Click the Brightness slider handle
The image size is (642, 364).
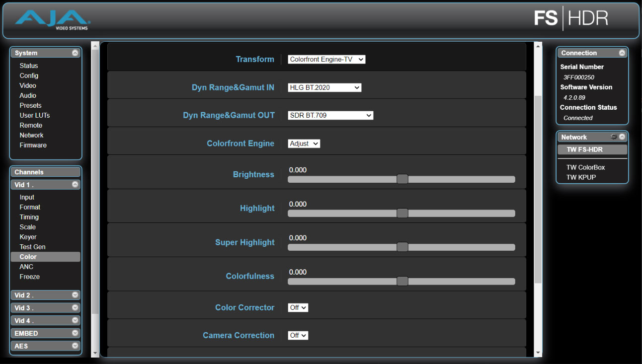402,179
